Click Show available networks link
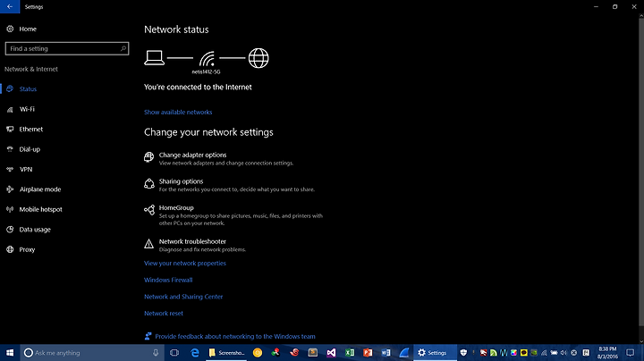This screenshot has width=644, height=361. 178,112
